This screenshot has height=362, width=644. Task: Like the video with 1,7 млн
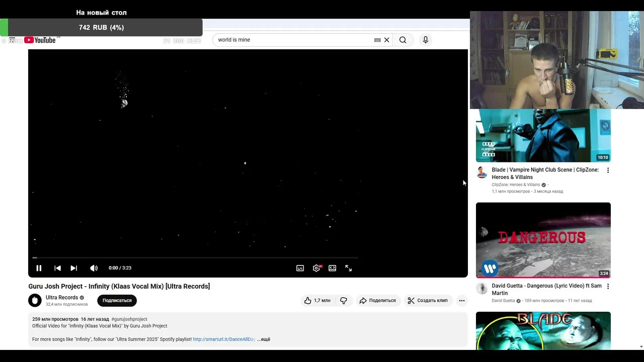pyautogui.click(x=317, y=300)
